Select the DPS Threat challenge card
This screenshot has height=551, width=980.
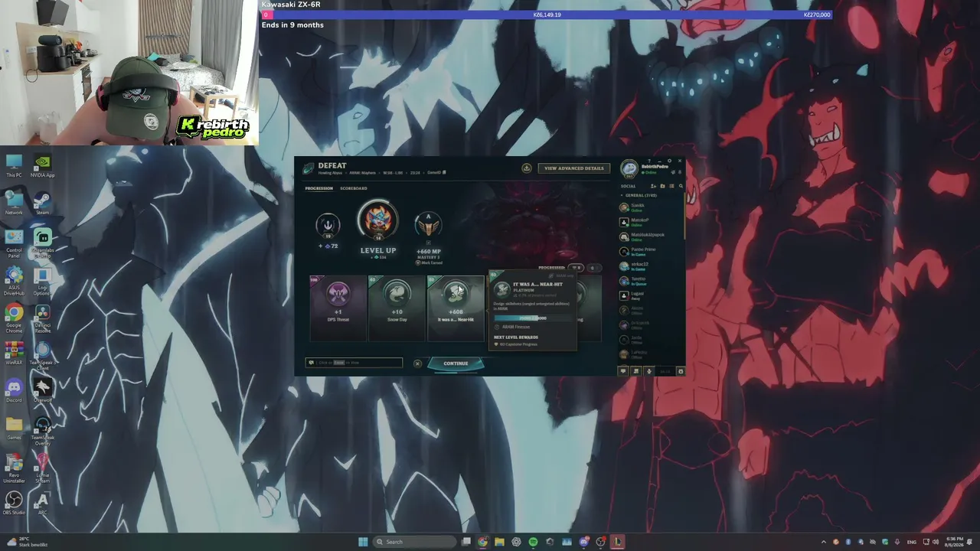tap(338, 308)
